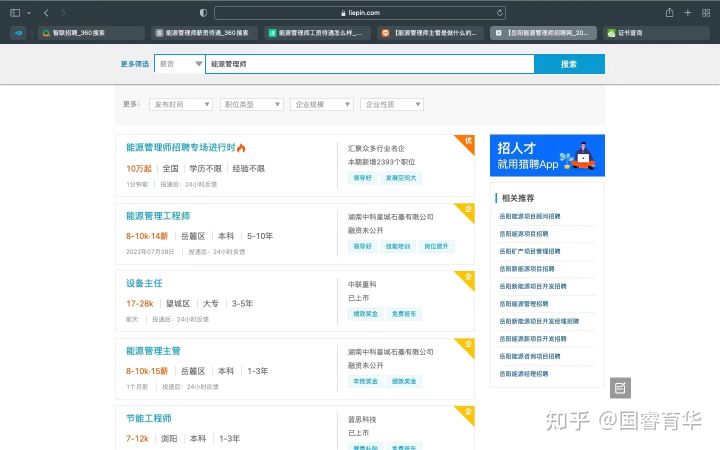This screenshot has height=450, width=720.
Task: Click 免费班车 tag in 设备主任 card
Action: pyautogui.click(x=404, y=314)
